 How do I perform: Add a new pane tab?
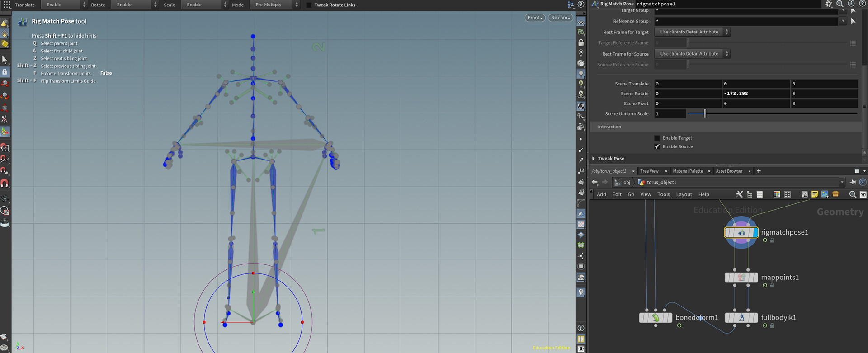click(x=759, y=171)
